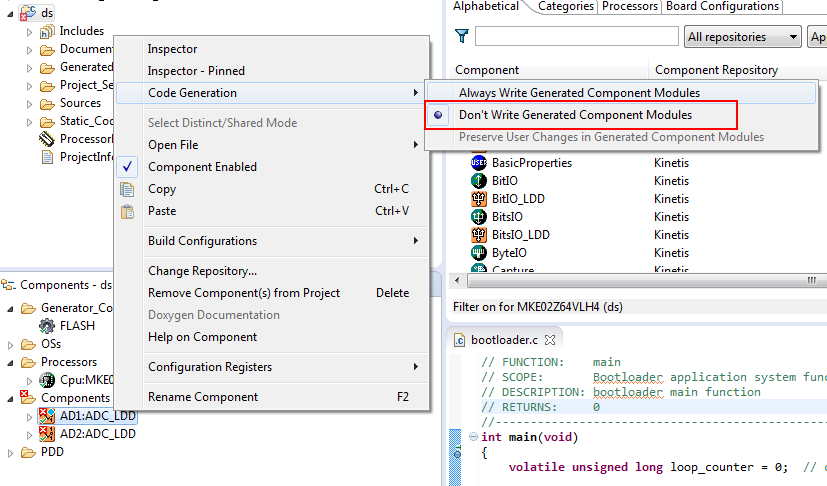Select Don't Write Generated Component Modules
The image size is (827, 486).
click(x=575, y=115)
